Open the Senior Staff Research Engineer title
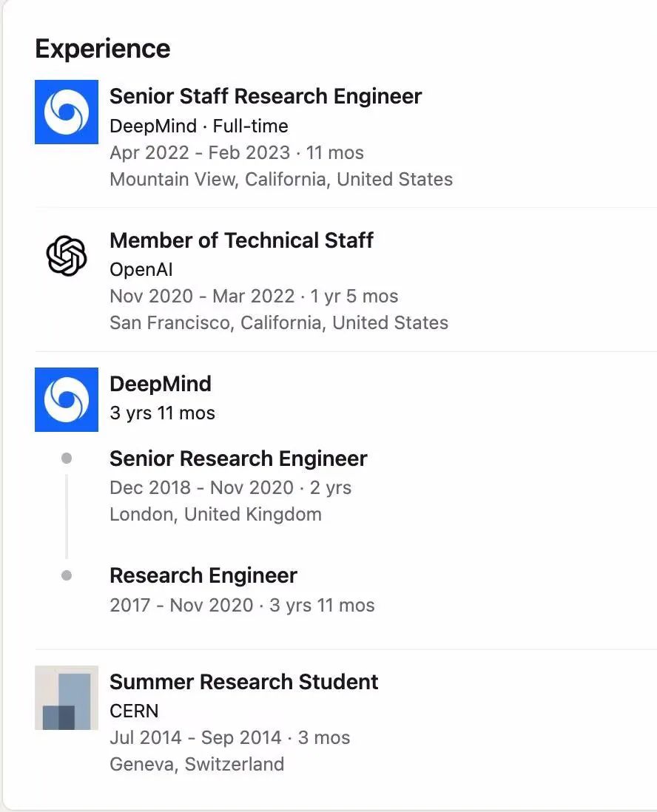This screenshot has height=812, width=657. (266, 96)
